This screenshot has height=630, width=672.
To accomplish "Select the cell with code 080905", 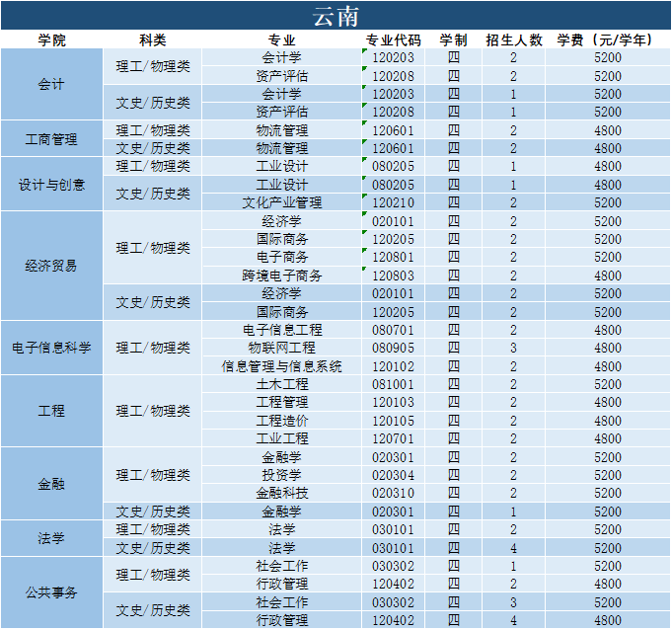I will click(x=393, y=348).
